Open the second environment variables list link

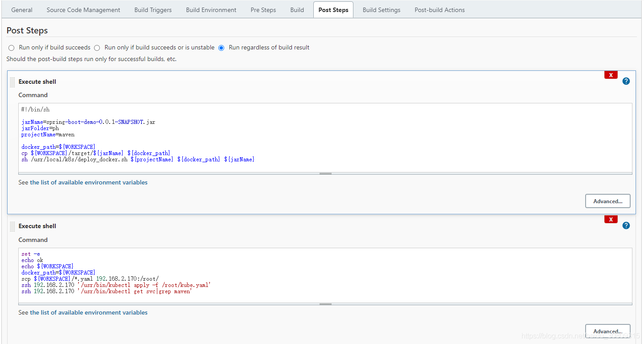click(x=89, y=312)
